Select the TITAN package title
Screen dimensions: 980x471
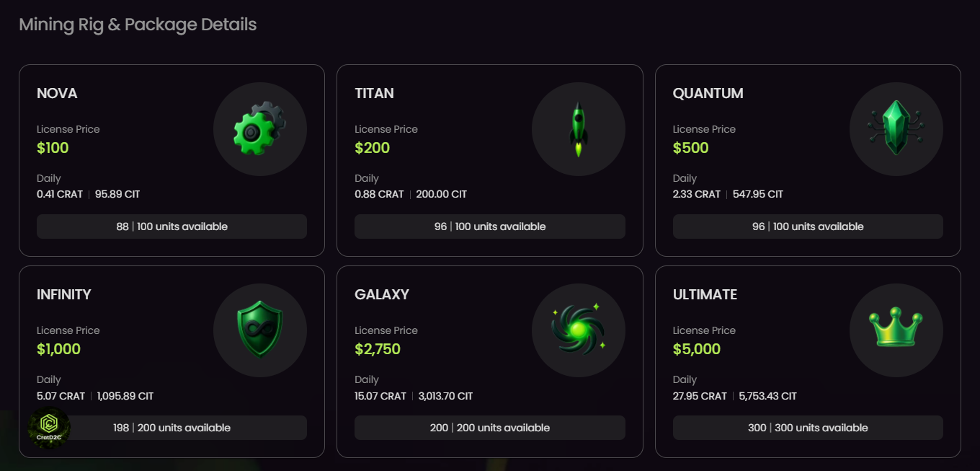374,93
